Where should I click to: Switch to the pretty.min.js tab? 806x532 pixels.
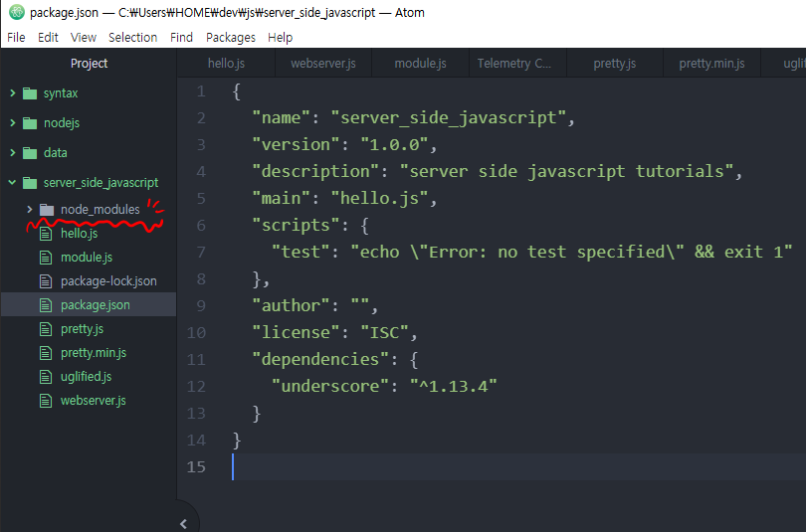(711, 64)
